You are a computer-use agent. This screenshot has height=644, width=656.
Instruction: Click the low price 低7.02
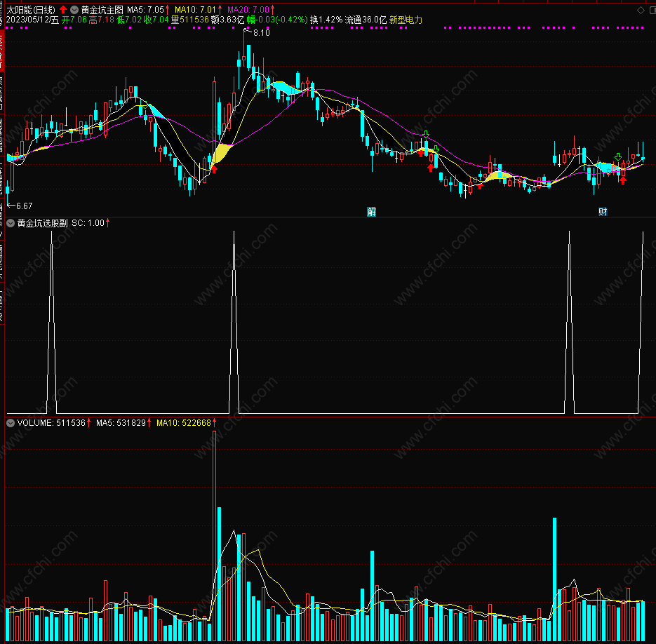click(x=129, y=20)
